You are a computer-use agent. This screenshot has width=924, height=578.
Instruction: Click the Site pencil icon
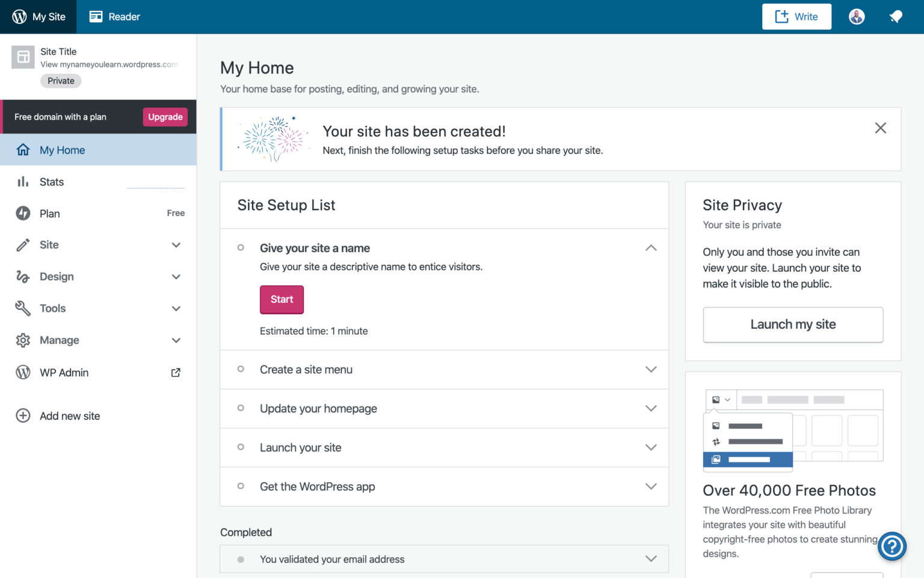(23, 245)
